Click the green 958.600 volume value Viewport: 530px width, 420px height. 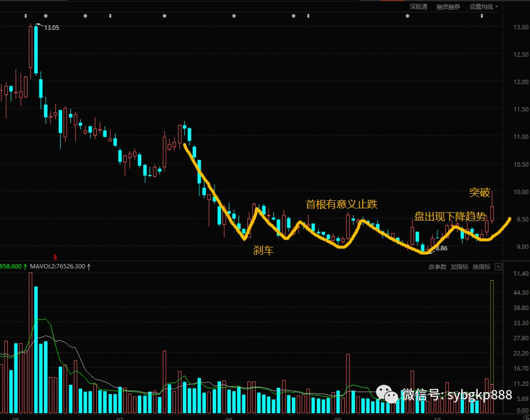tap(11, 267)
